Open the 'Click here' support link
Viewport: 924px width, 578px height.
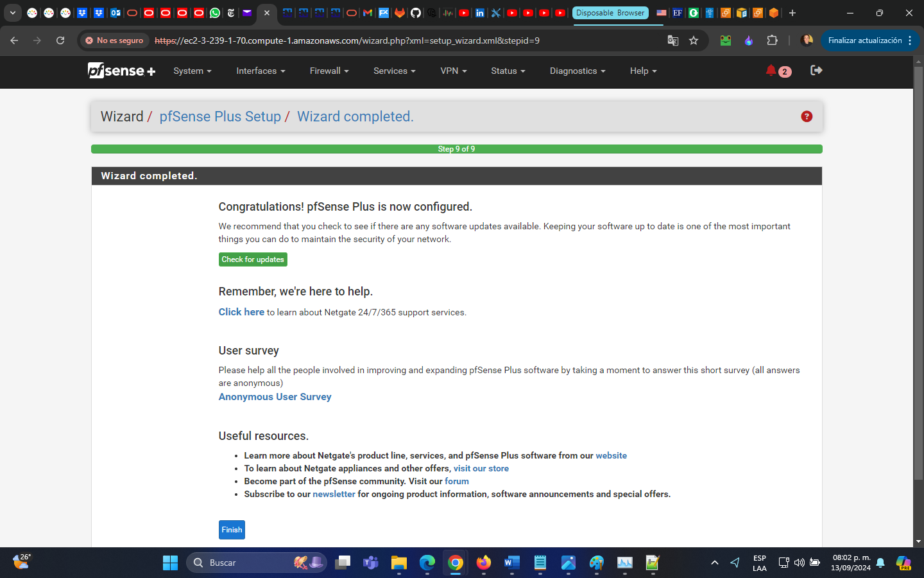[241, 311]
